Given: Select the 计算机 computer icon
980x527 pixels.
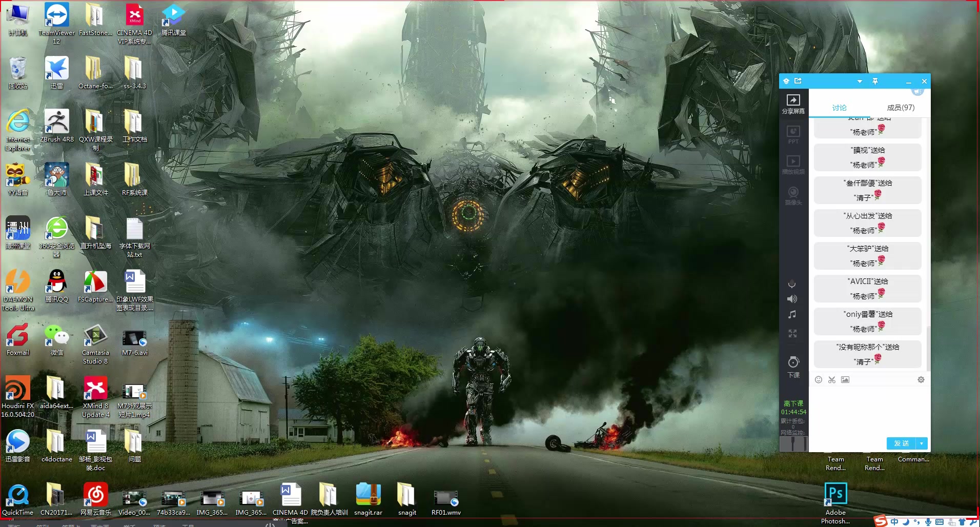Looking at the screenshot, I should [x=18, y=19].
